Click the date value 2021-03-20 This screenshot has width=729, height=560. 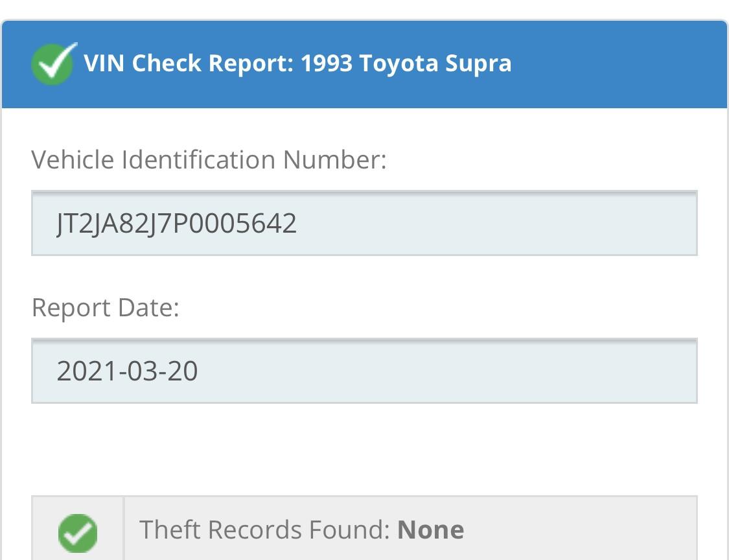(x=127, y=371)
